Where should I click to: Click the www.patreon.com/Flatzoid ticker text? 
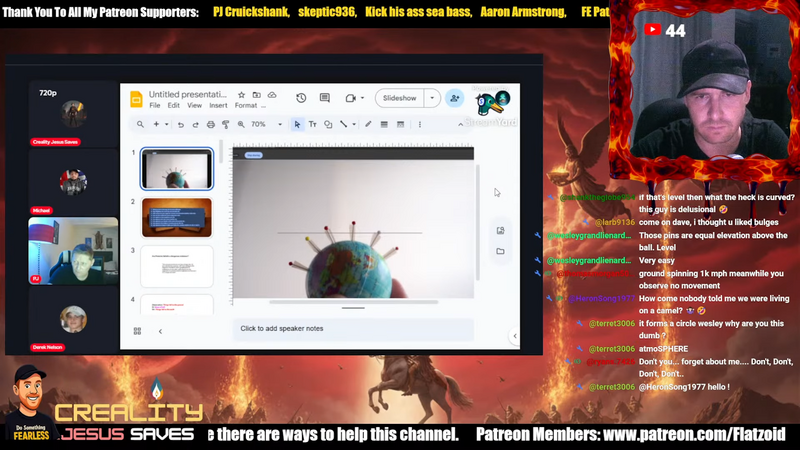pos(694,435)
